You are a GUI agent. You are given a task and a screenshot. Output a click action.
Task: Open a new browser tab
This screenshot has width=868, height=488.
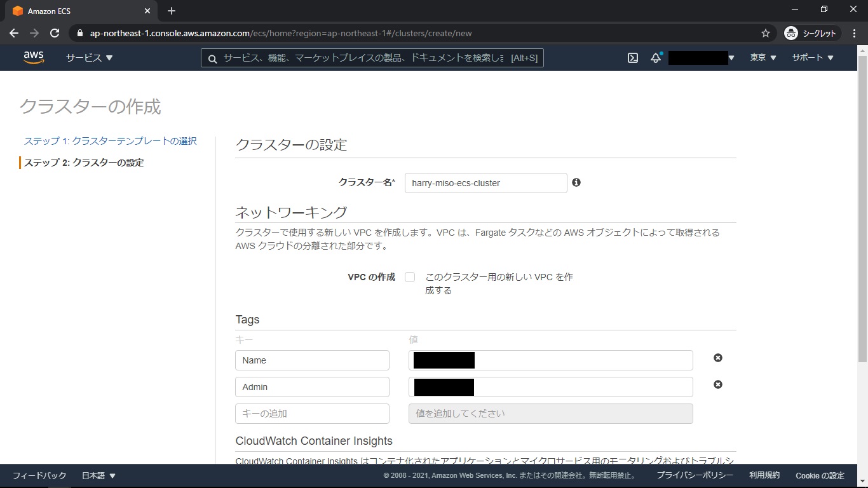tap(172, 11)
